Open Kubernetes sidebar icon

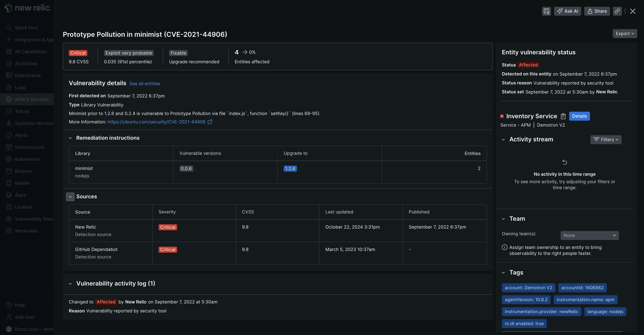point(9,159)
